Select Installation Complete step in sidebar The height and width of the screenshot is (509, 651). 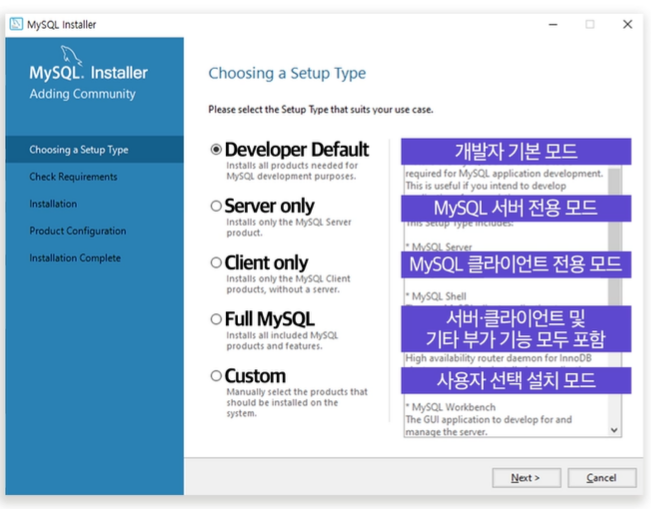point(75,258)
